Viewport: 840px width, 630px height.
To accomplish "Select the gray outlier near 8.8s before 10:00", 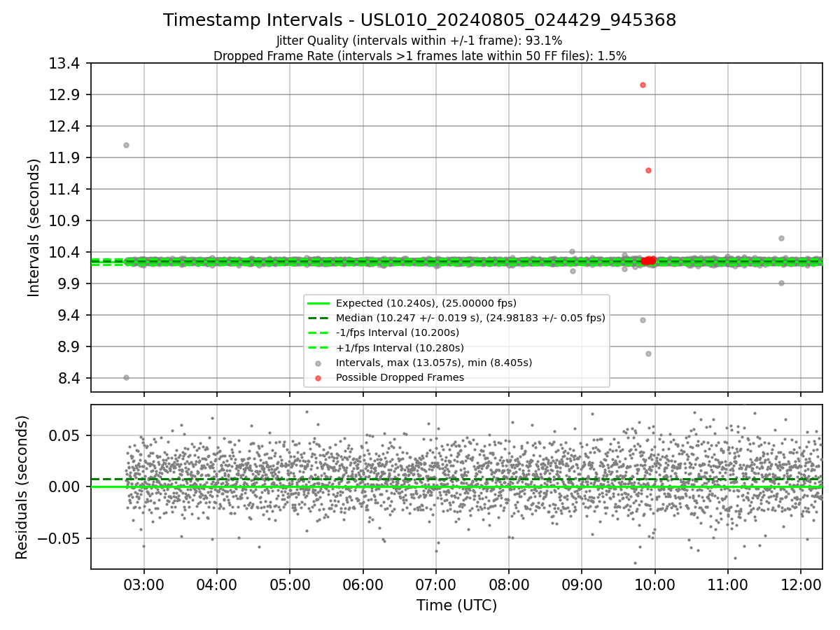I will 648,353.
